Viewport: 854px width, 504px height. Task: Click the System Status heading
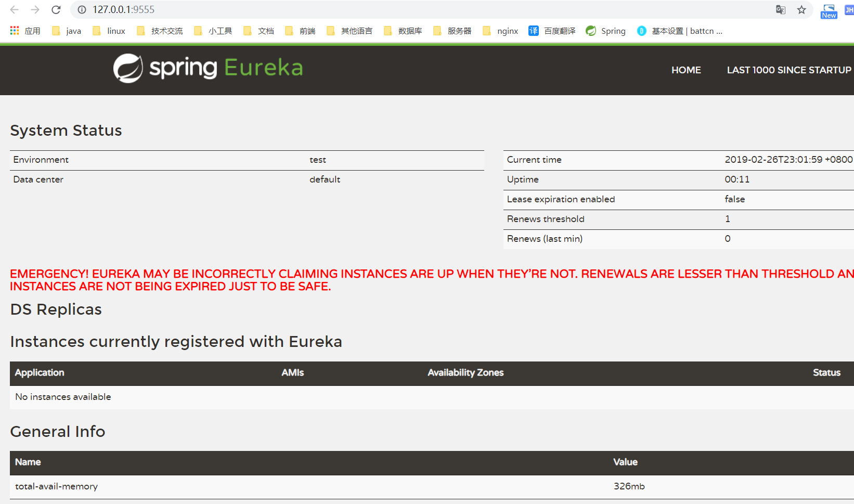66,131
